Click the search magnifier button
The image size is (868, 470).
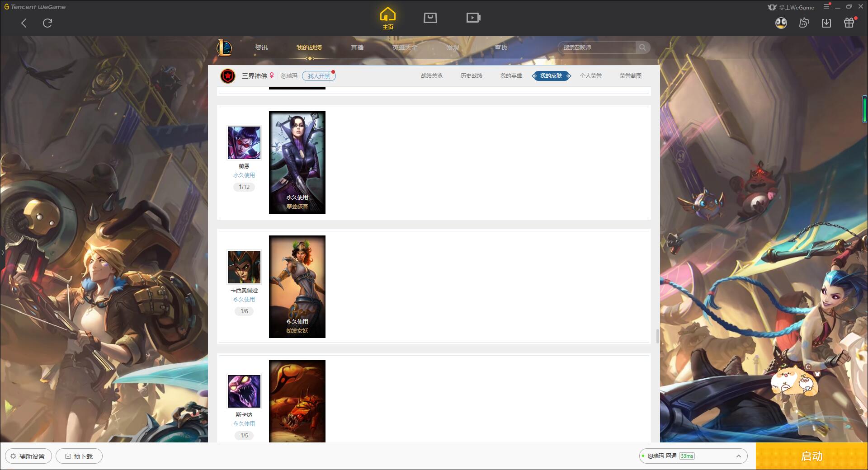click(x=642, y=47)
